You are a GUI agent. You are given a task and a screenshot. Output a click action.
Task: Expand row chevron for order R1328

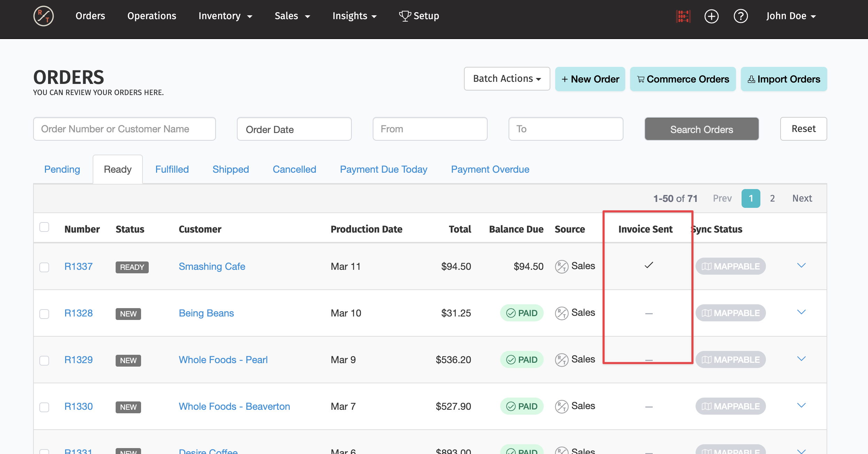coord(801,312)
